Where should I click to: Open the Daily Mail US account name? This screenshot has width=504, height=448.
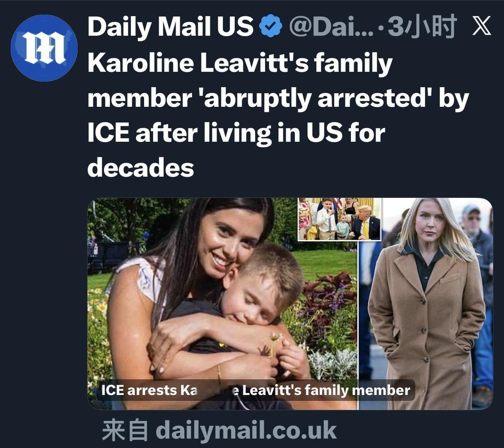click(170, 26)
